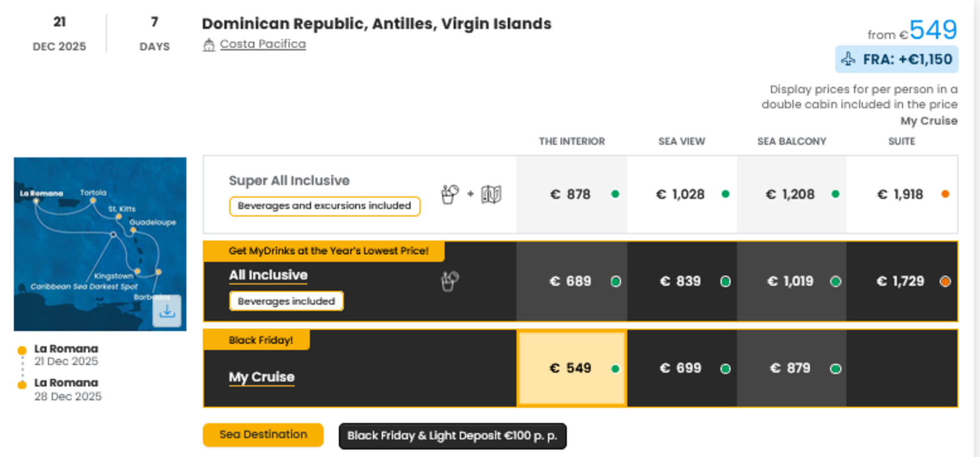Image resolution: width=980 pixels, height=457 pixels.
Task: Select the €689 All Inclusive Interior price
Action: coord(568,281)
